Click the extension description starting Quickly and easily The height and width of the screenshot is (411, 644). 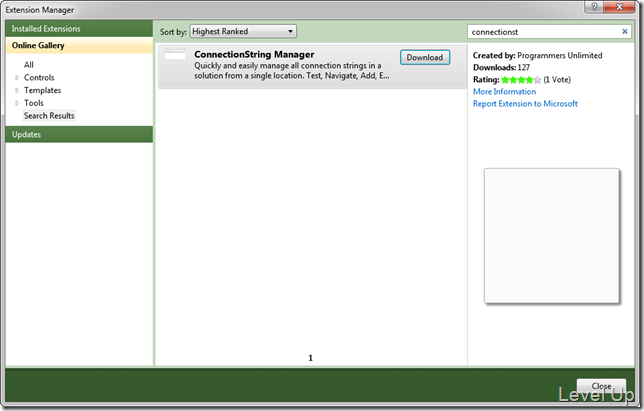click(x=292, y=71)
